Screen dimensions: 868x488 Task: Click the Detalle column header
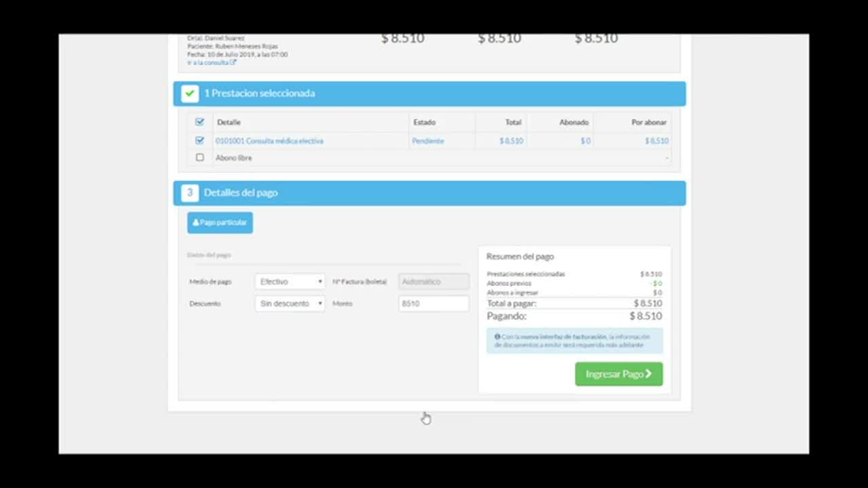(229, 123)
